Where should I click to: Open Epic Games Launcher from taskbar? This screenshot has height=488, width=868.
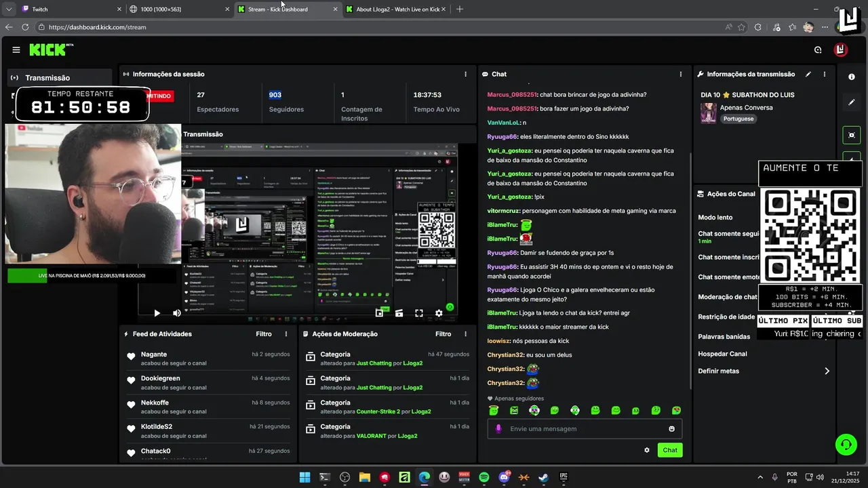(x=564, y=477)
